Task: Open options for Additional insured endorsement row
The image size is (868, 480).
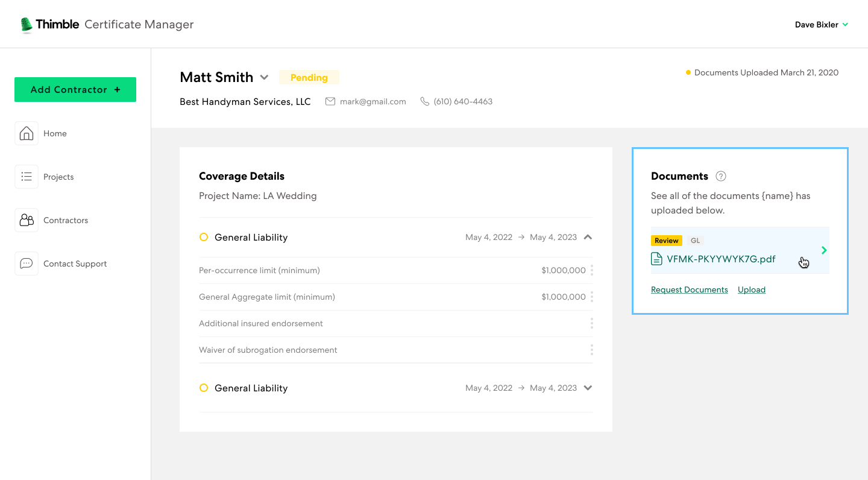Action: pos(592,323)
